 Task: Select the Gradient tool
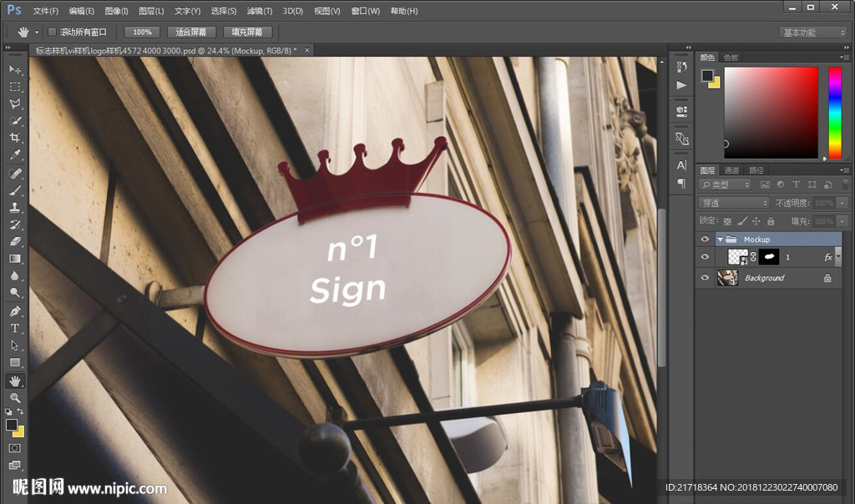pos(15,259)
